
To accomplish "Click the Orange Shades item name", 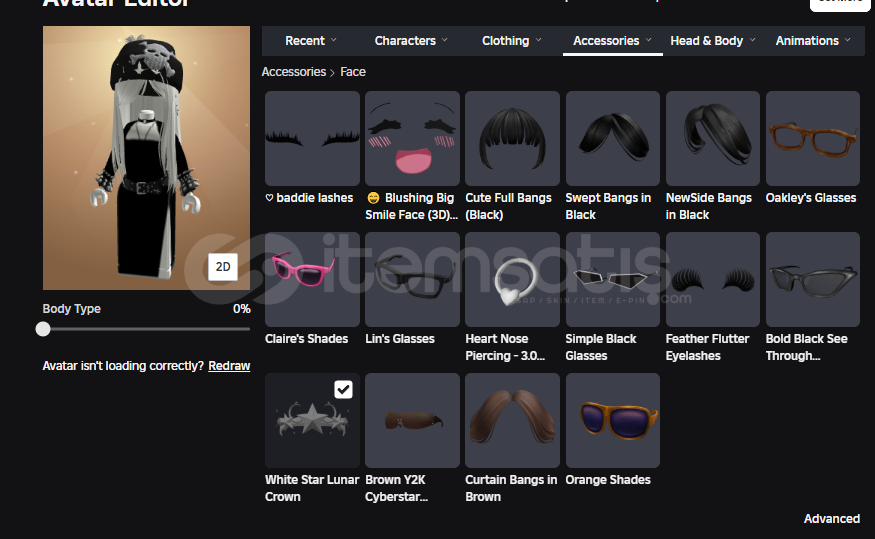I will click(608, 480).
